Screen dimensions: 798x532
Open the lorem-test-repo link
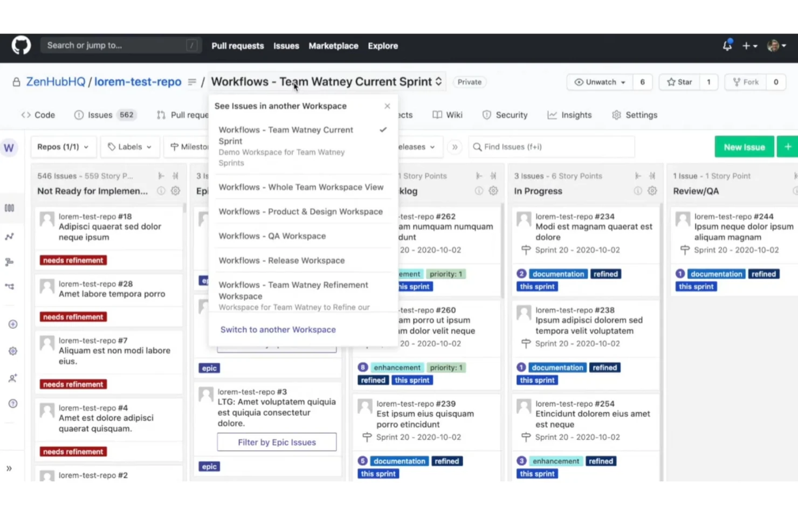pos(138,82)
